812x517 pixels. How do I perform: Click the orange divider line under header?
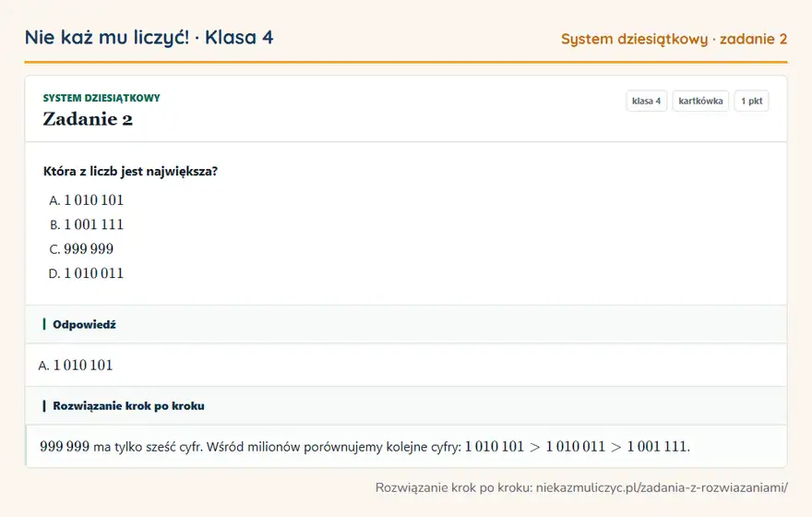tap(406, 62)
